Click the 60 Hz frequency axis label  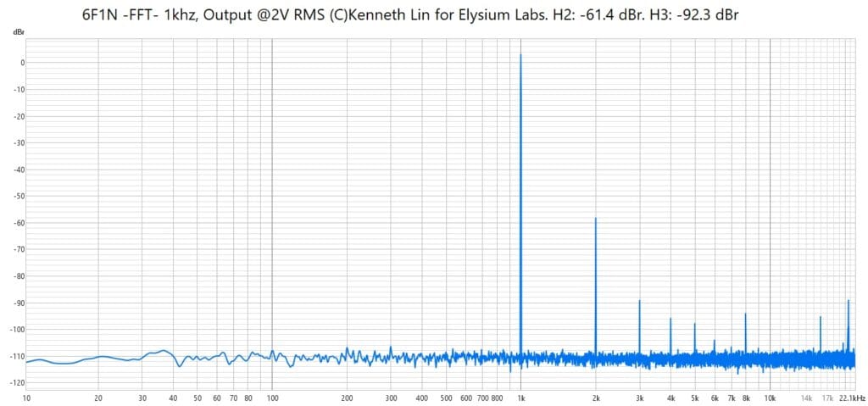pos(217,398)
